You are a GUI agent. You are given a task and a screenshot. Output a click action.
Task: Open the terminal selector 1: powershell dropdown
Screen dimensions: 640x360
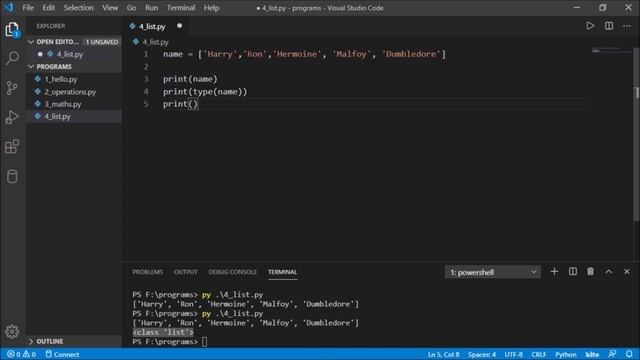click(x=493, y=272)
